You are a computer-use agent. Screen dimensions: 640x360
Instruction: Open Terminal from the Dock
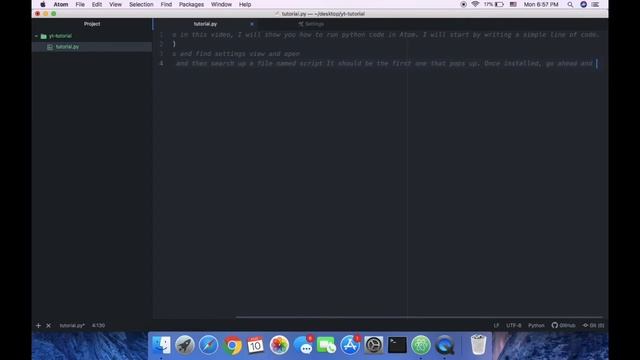(397, 345)
